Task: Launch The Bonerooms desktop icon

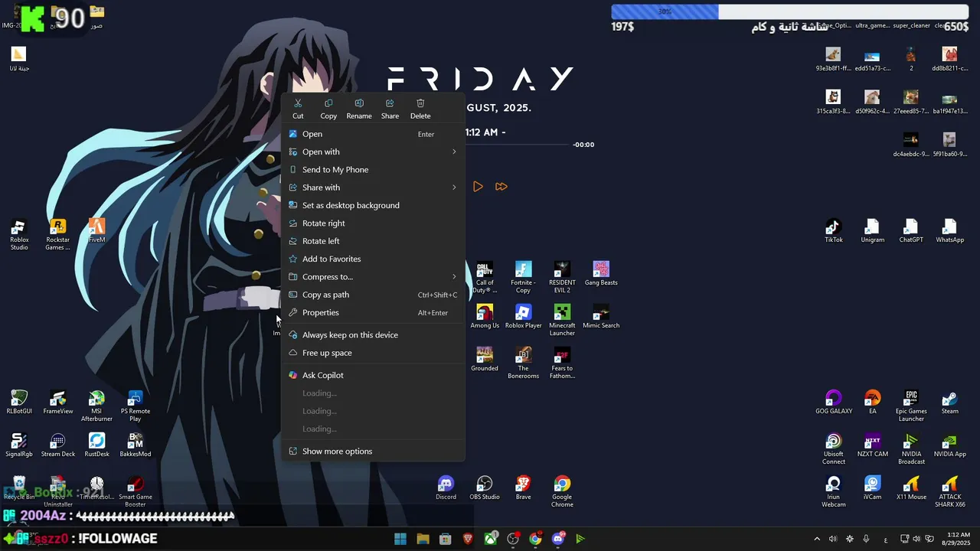Action: click(523, 363)
